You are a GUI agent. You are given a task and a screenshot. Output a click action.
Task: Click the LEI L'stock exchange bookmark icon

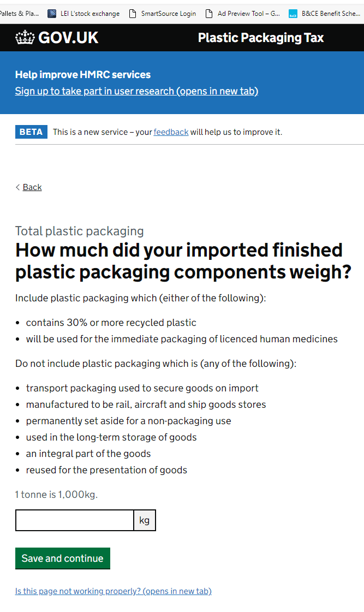click(52, 13)
